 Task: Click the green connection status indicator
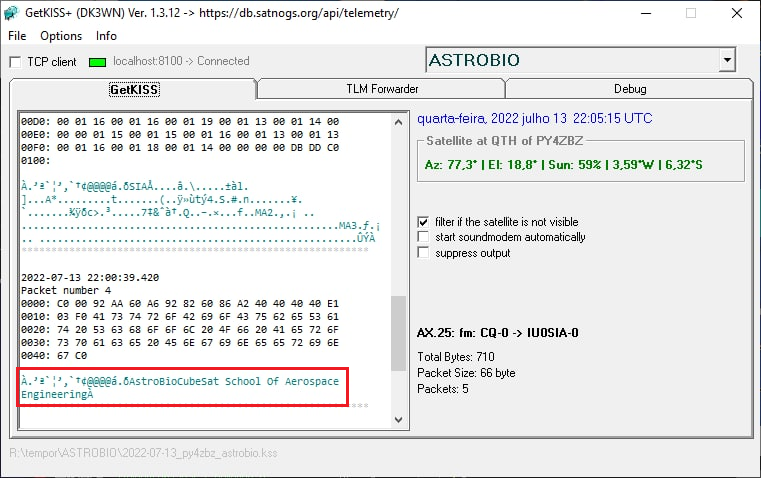coord(97,62)
